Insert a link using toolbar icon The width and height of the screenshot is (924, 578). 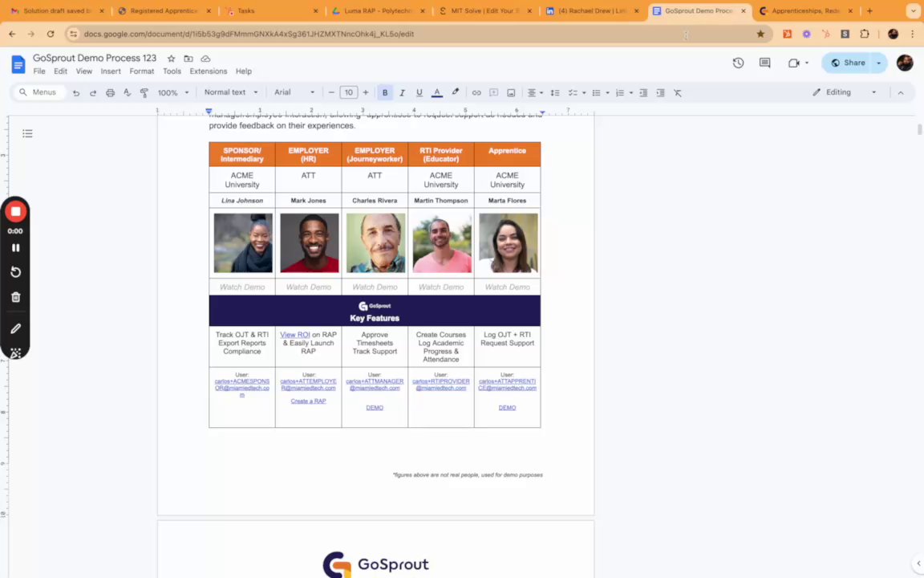(476, 92)
